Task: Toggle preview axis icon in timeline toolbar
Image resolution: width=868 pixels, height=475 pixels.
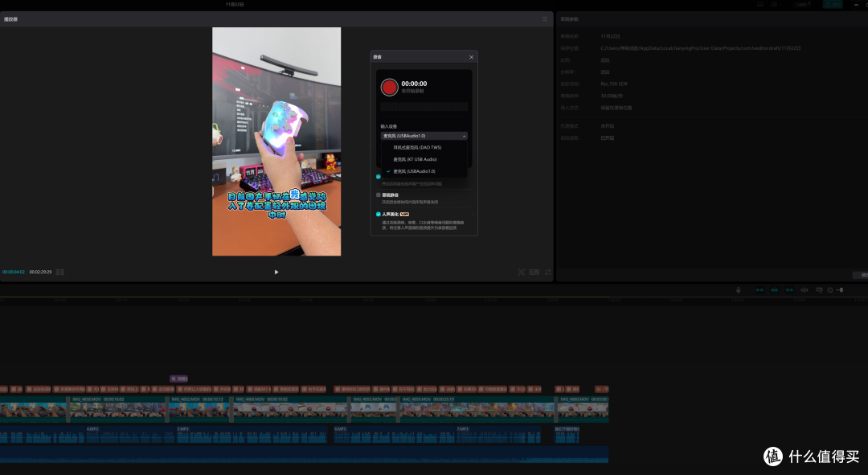Action: 805,290
